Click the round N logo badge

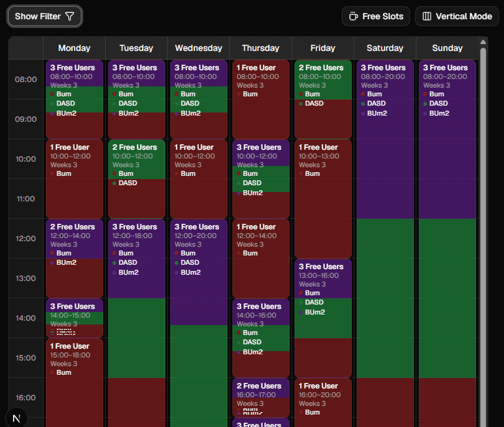[x=17, y=418]
